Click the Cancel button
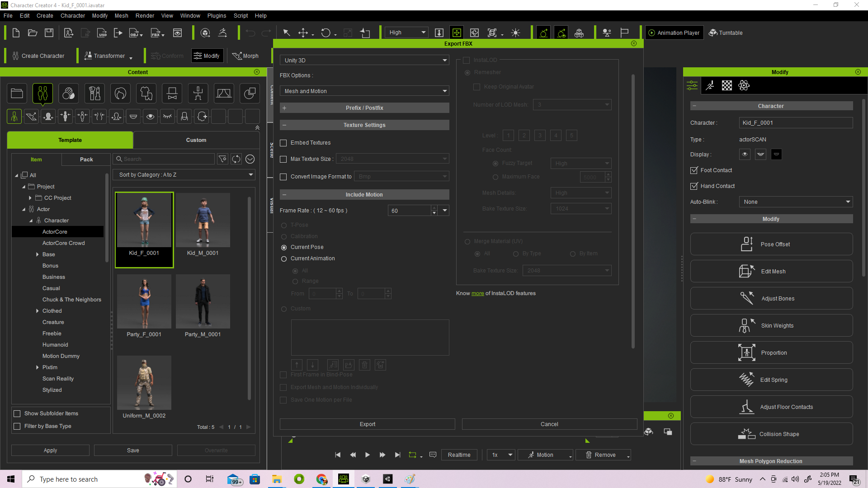 click(x=548, y=424)
